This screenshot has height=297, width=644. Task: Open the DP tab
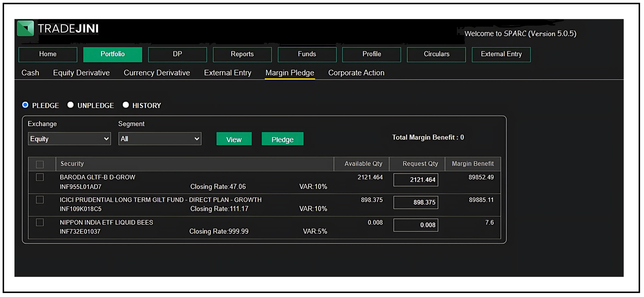click(178, 54)
